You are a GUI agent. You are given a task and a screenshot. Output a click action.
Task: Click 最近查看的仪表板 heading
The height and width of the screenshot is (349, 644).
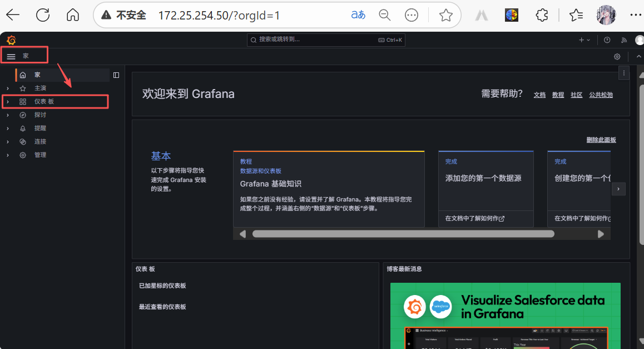[162, 307]
